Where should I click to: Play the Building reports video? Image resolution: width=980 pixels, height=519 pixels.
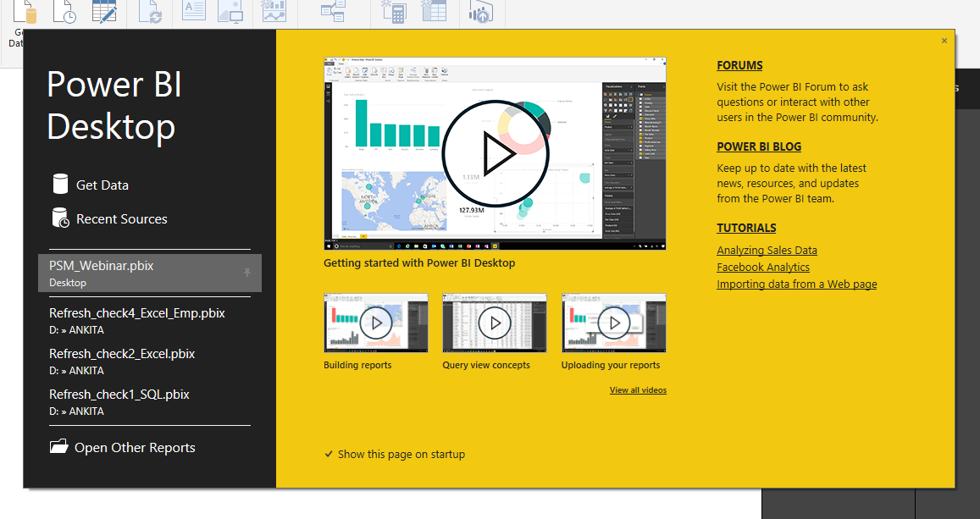click(x=375, y=323)
